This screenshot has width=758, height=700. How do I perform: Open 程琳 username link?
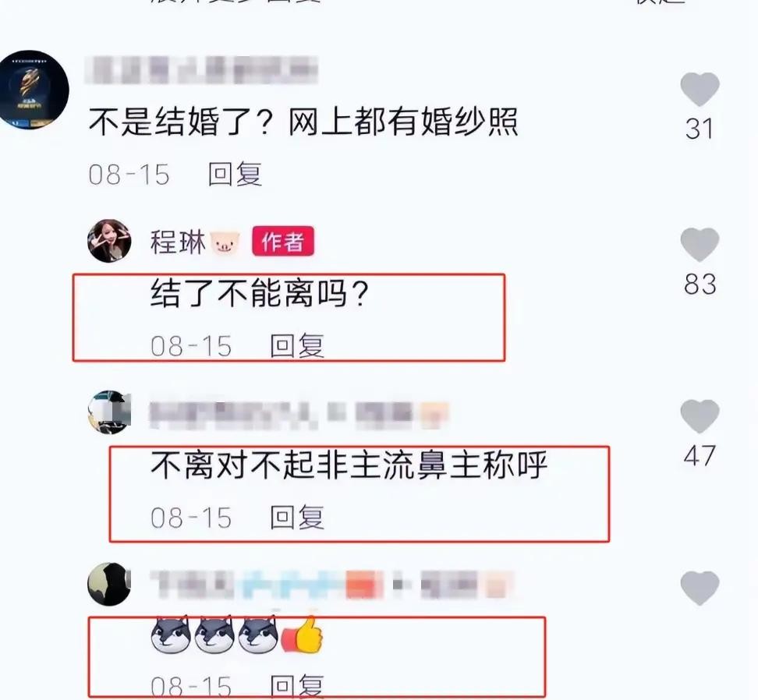coord(178,242)
